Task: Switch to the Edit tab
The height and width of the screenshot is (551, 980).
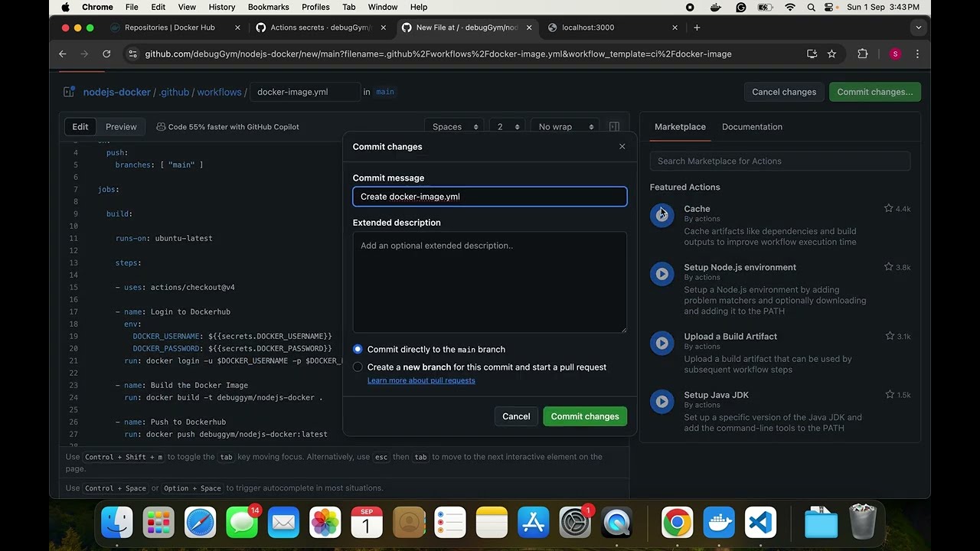Action: (x=80, y=127)
